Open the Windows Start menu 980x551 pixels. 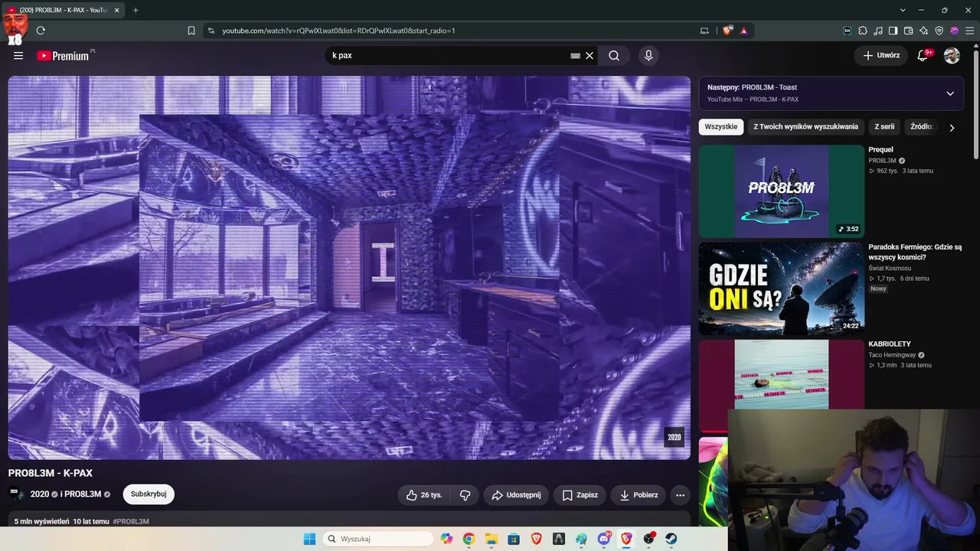[x=309, y=539]
